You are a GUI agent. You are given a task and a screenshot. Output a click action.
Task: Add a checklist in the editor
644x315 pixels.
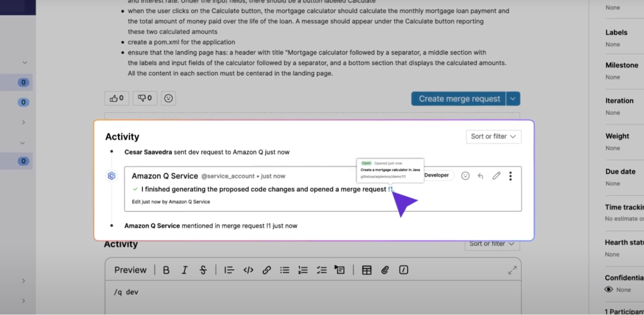pyautogui.click(x=322, y=270)
